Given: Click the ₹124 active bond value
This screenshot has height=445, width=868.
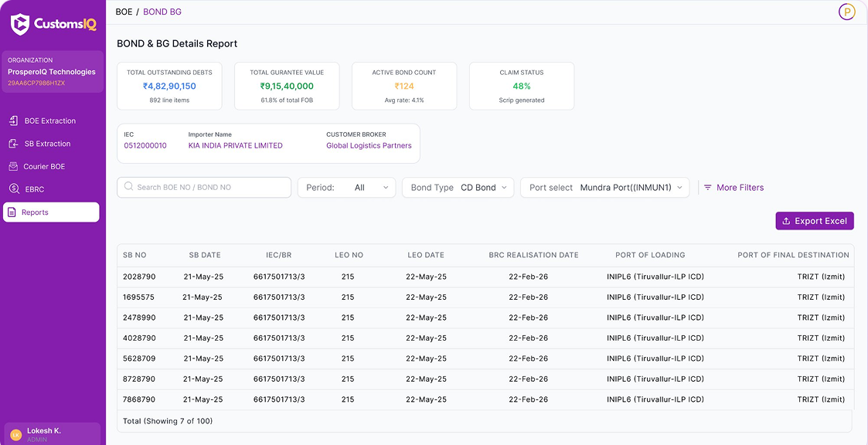Looking at the screenshot, I should (x=404, y=87).
